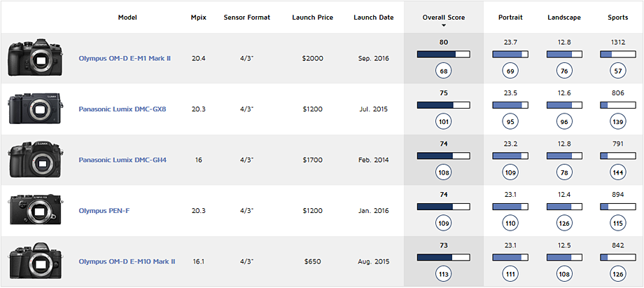Click the Olympus PEN-F camera image
Viewport: 644px width, 288px height.
[x=35, y=211]
